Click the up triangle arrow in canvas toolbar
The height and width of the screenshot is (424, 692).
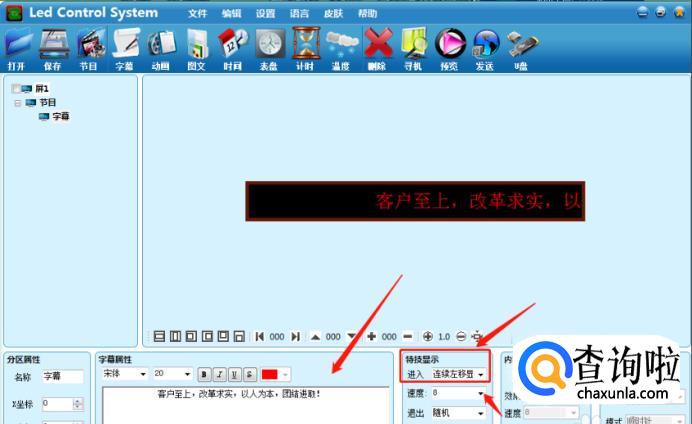coord(315,337)
